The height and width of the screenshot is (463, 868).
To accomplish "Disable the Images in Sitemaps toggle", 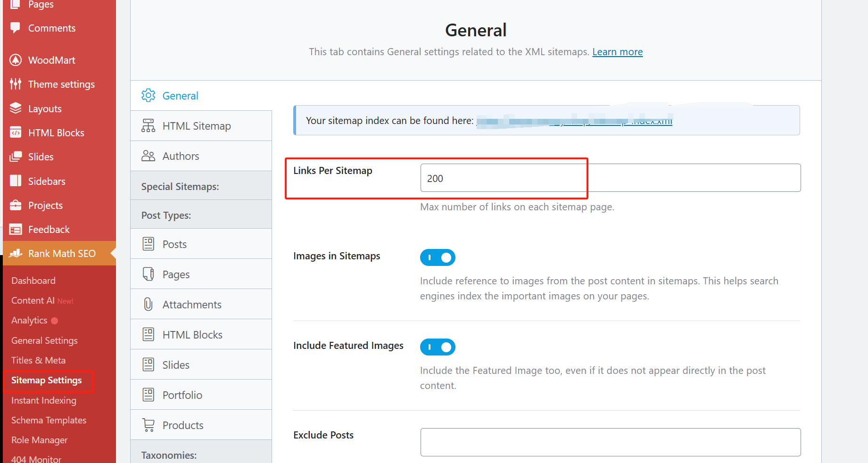I will 438,257.
